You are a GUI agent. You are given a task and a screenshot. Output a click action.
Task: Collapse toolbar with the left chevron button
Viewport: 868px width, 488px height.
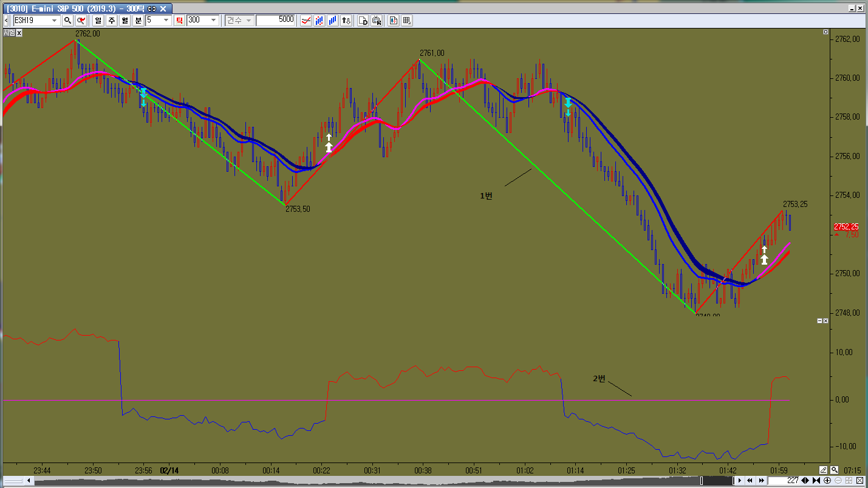click(6, 20)
